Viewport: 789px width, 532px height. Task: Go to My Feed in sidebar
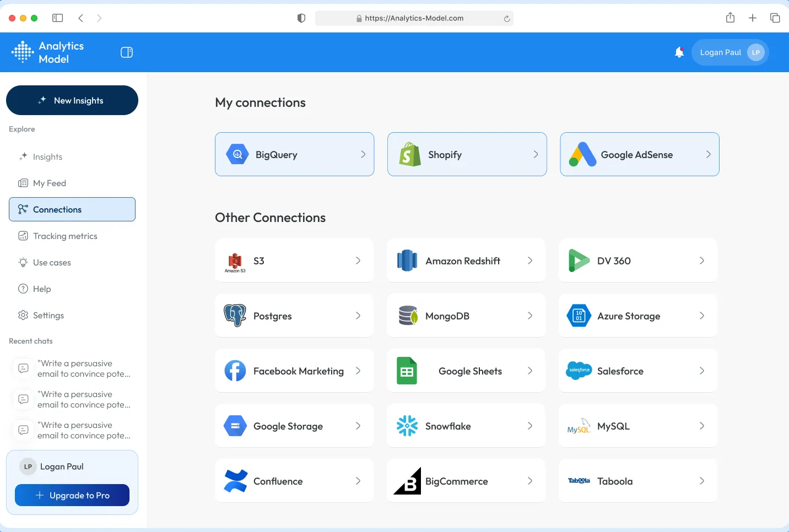click(72, 183)
